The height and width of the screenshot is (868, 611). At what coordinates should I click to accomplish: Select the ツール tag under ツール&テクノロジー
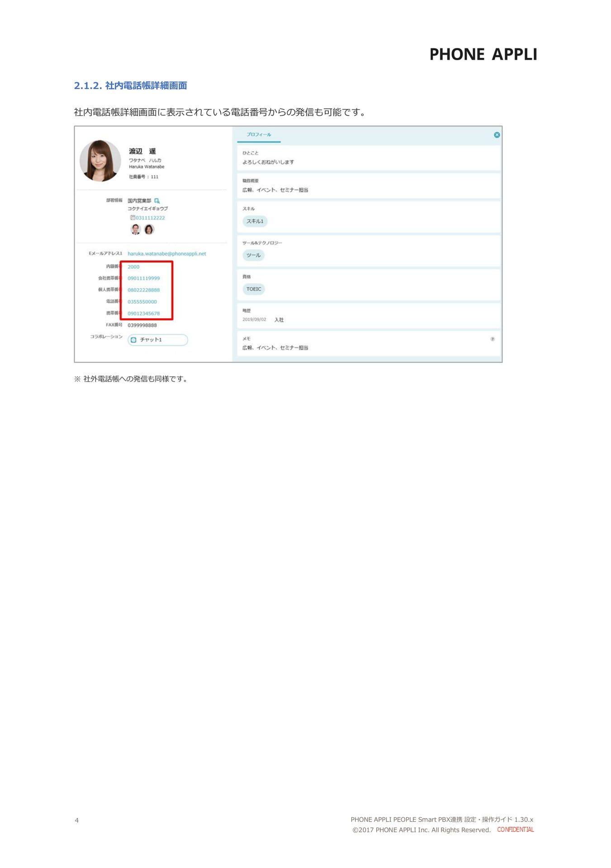click(x=253, y=255)
